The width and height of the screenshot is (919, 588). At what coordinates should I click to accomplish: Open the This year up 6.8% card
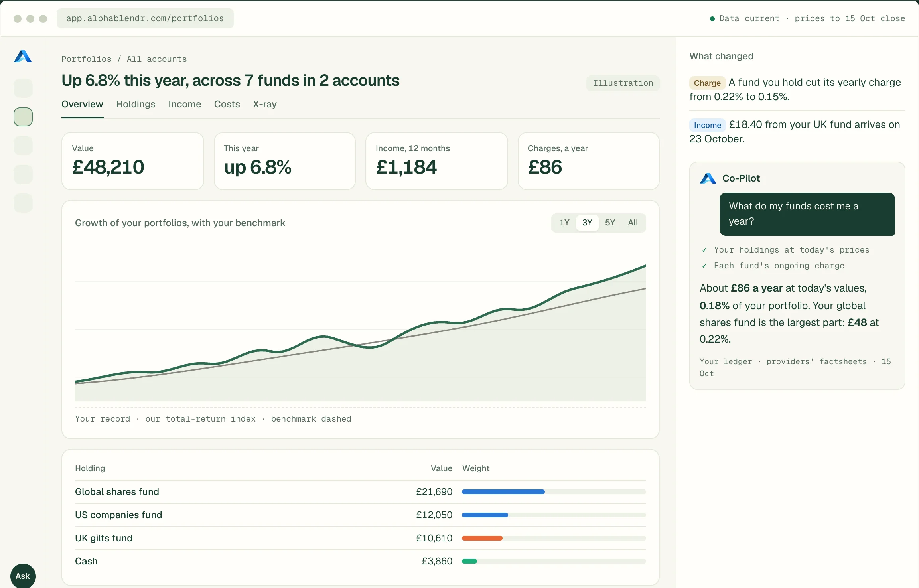(x=285, y=161)
